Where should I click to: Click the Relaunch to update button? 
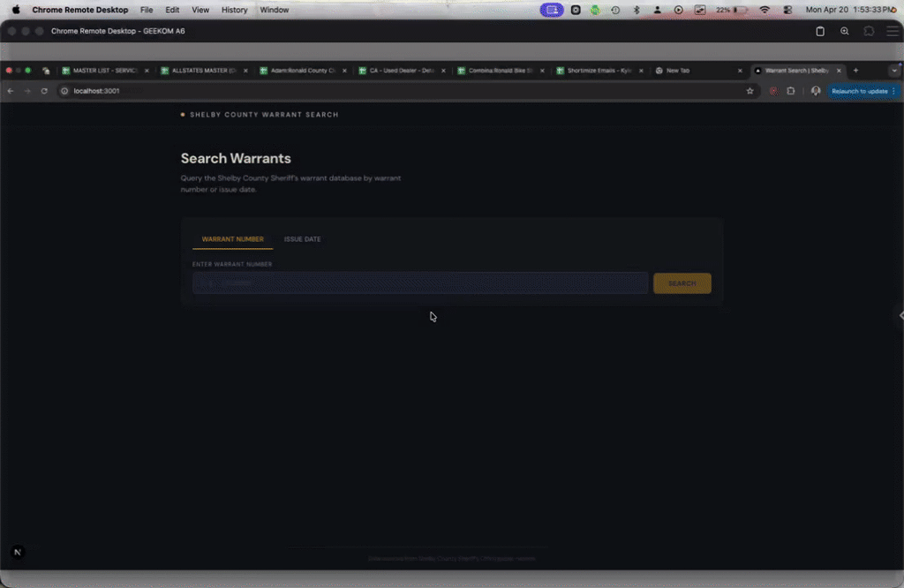pos(859,90)
